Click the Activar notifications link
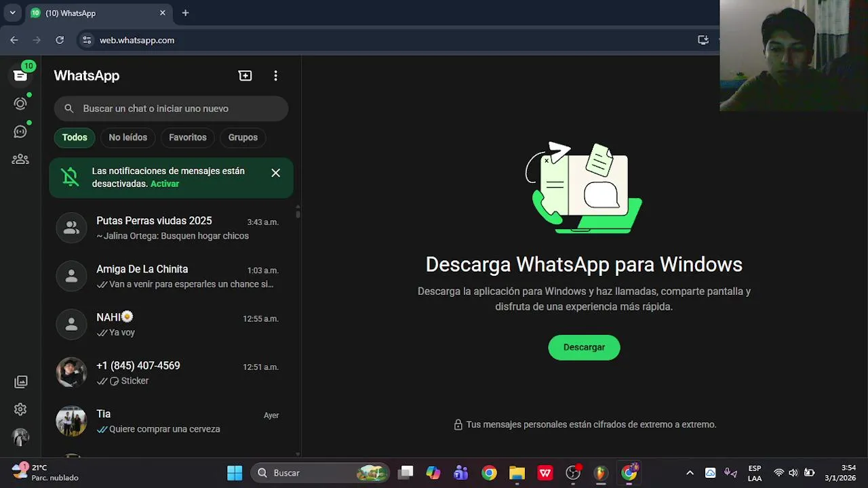 pos(165,184)
